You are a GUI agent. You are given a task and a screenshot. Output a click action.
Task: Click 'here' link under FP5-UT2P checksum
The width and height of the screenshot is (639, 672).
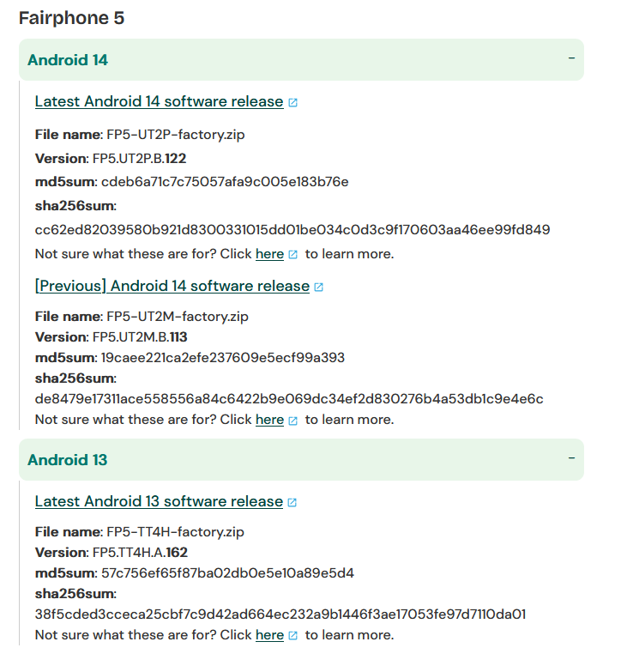point(269,254)
